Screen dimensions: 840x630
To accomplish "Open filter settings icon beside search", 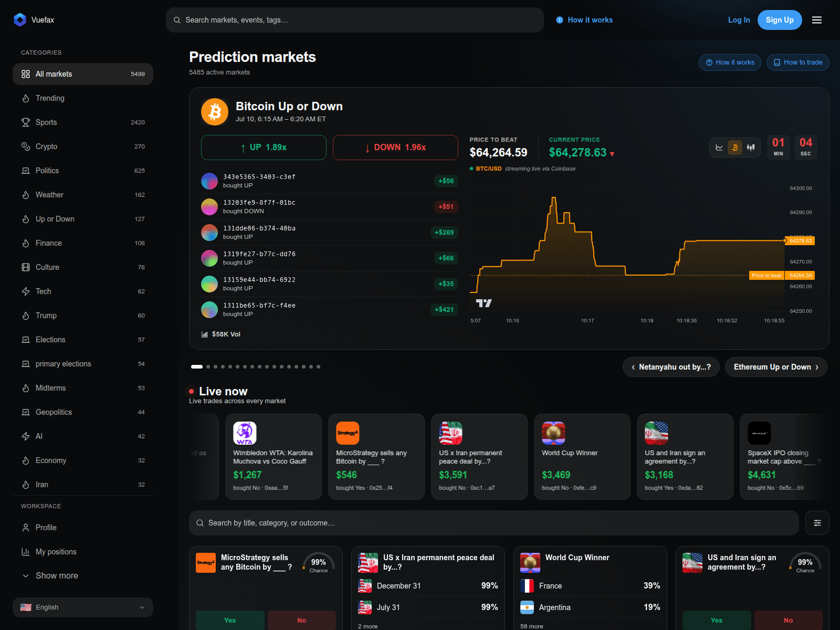I will coord(817,523).
